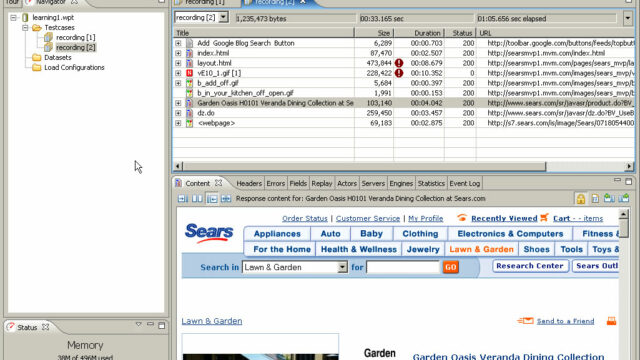Maximize the Content panel
The width and height of the screenshot is (640, 360).
pyautogui.click(x=629, y=181)
